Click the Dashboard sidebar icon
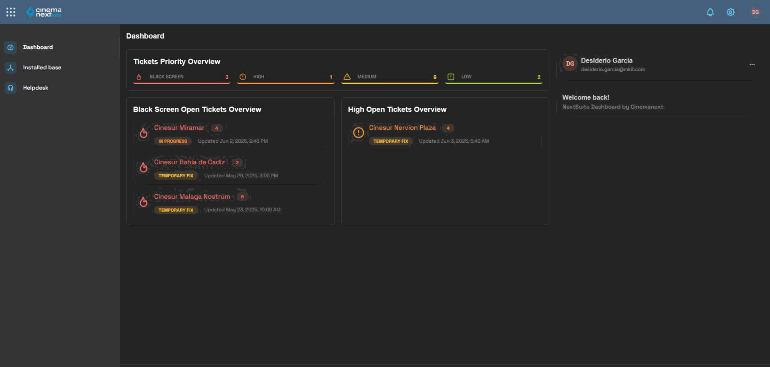The height and width of the screenshot is (367, 770). click(x=10, y=47)
